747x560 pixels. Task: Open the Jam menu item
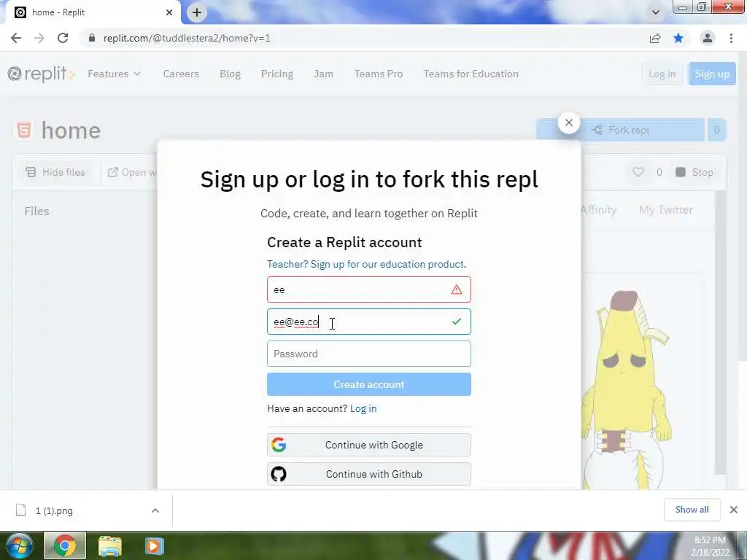click(x=323, y=74)
